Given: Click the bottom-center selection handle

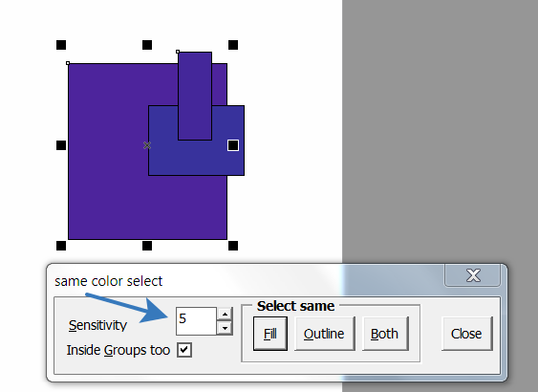Looking at the screenshot, I should coord(147,246).
